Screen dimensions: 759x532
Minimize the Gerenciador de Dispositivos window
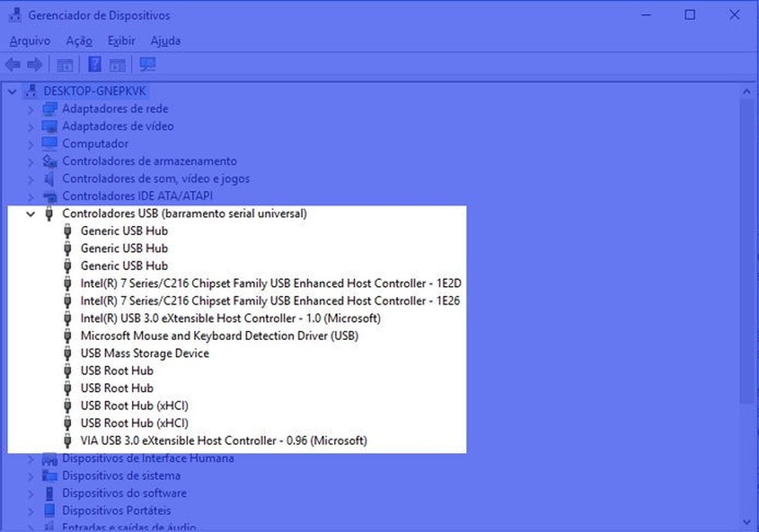(x=646, y=15)
